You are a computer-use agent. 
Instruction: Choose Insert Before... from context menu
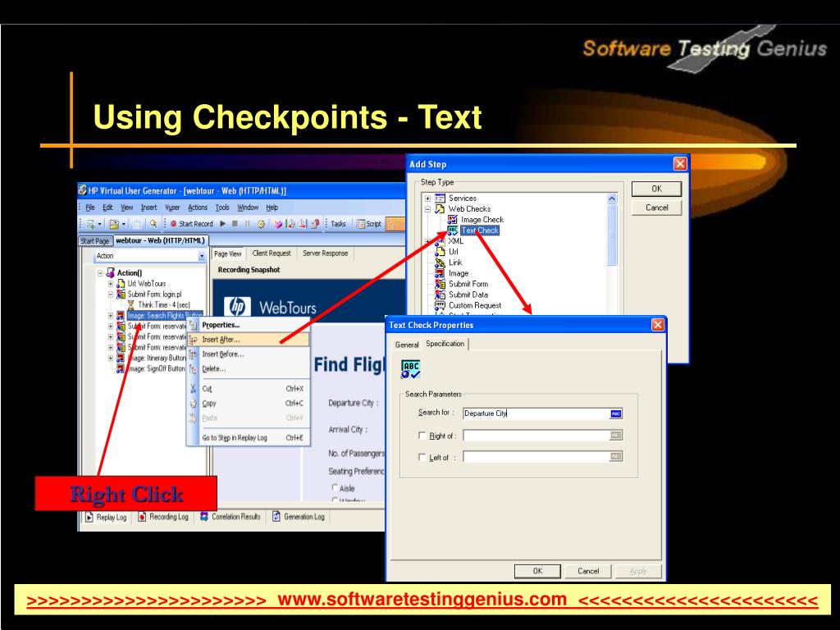248,354
